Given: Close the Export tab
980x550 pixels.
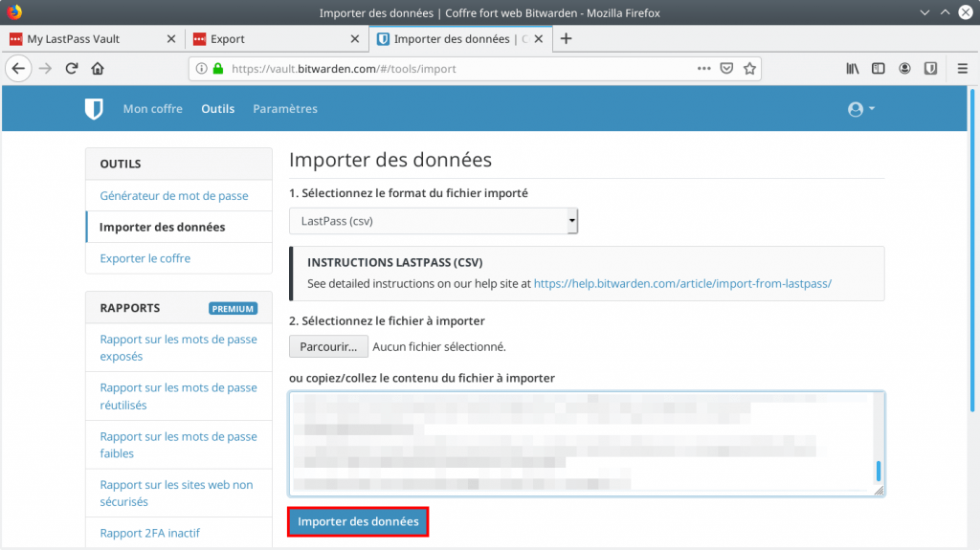Looking at the screenshot, I should click(355, 39).
